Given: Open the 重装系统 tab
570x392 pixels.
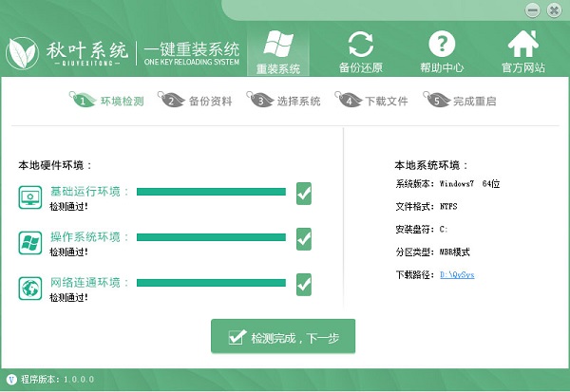Looking at the screenshot, I should pos(277,52).
